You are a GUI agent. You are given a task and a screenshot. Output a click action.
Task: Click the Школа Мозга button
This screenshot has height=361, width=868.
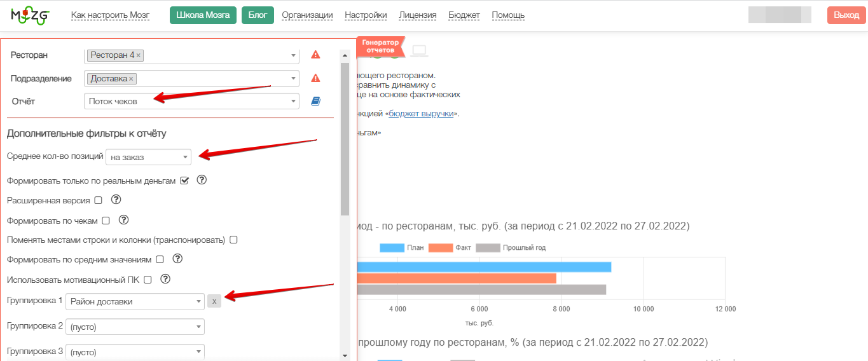point(203,15)
